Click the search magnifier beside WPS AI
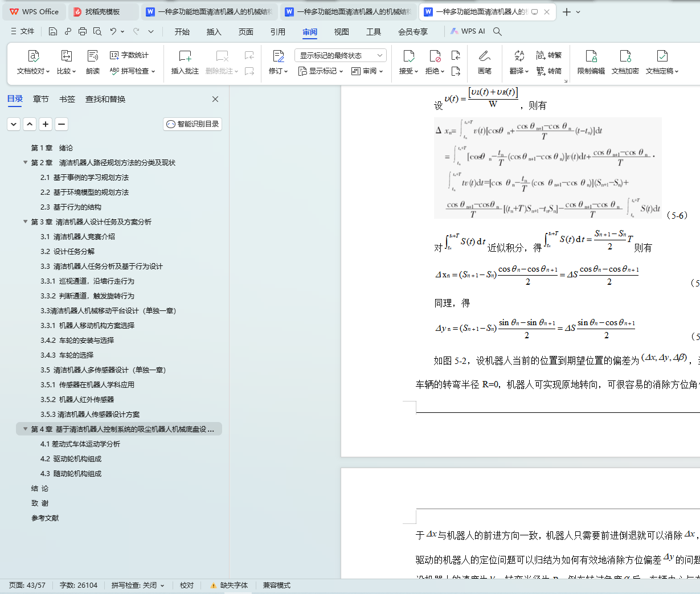 [x=497, y=31]
